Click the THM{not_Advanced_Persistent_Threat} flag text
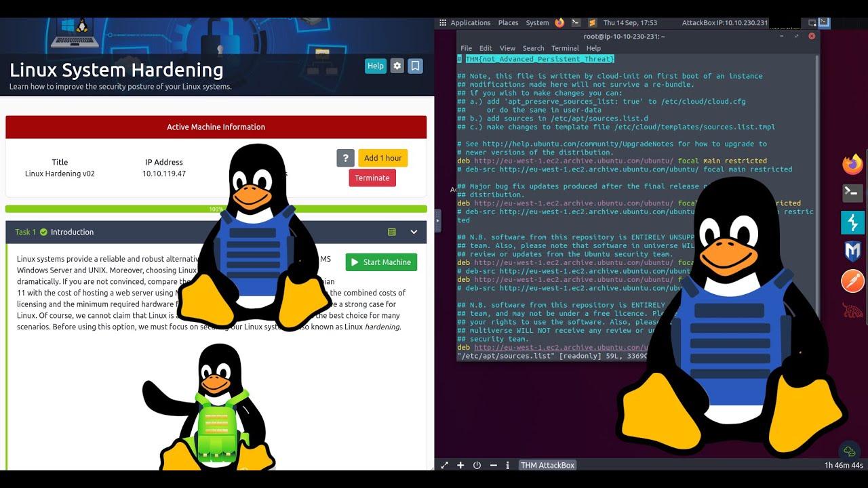 click(540, 59)
